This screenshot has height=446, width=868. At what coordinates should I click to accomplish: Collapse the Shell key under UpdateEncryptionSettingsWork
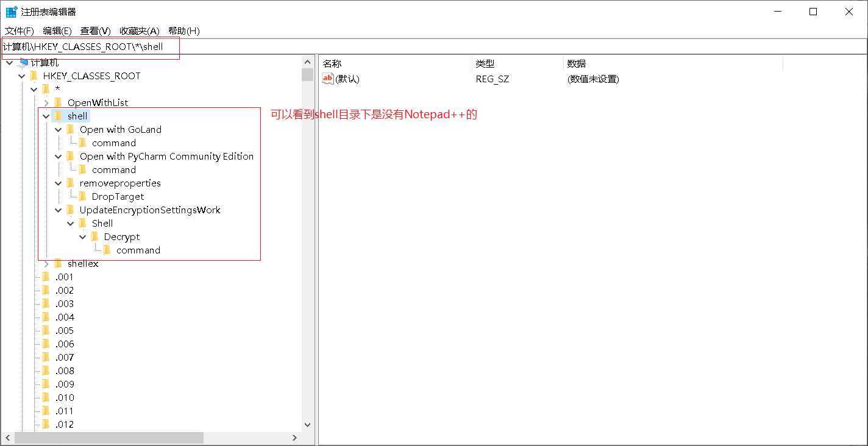71,223
